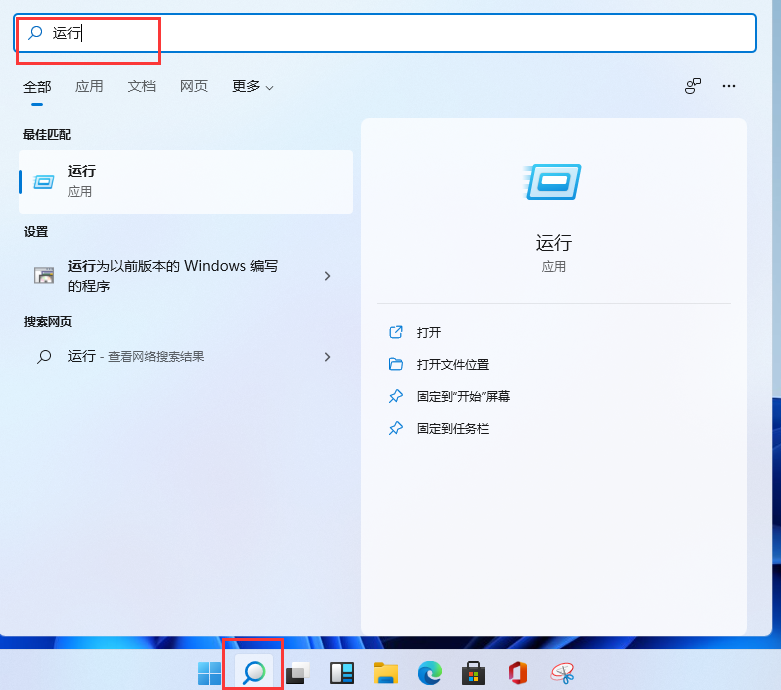Image resolution: width=781 pixels, height=690 pixels.
Task: Click the taskbar Search icon
Action: [x=254, y=673]
